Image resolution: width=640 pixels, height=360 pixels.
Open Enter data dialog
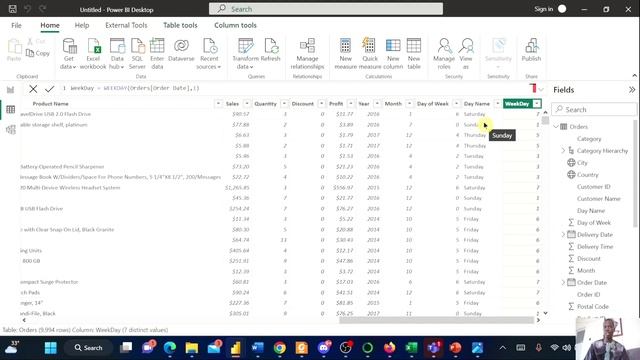pos(157,54)
